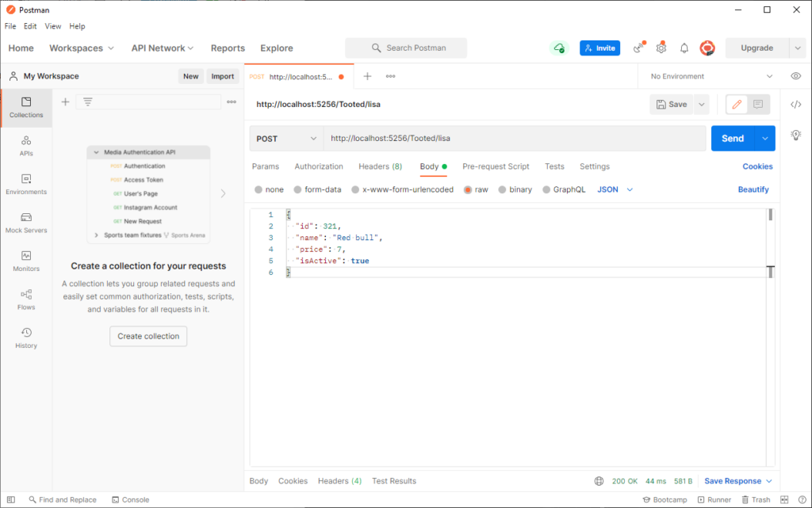The height and width of the screenshot is (508, 812).
Task: Toggle the sidebar icon in status bar
Action: click(11, 500)
